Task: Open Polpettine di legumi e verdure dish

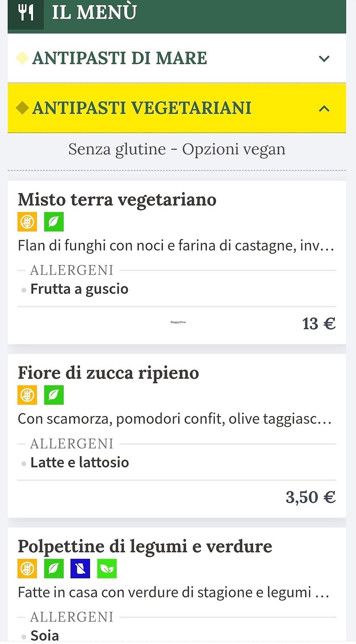Action: pyautogui.click(x=145, y=546)
